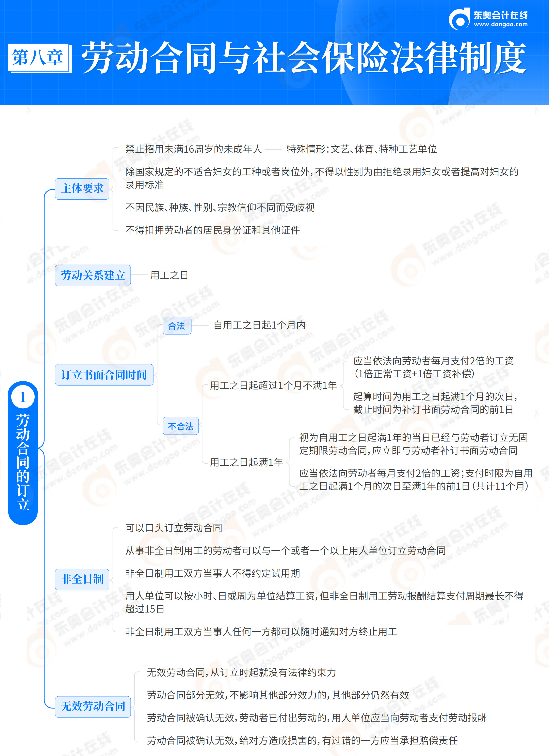Click text 应当依法向劳动者每月支付2倍的工资 (1倍正常工资+1倍工资补偿)
Image resolution: width=549 pixels, height=756 pixels.
coord(433,367)
